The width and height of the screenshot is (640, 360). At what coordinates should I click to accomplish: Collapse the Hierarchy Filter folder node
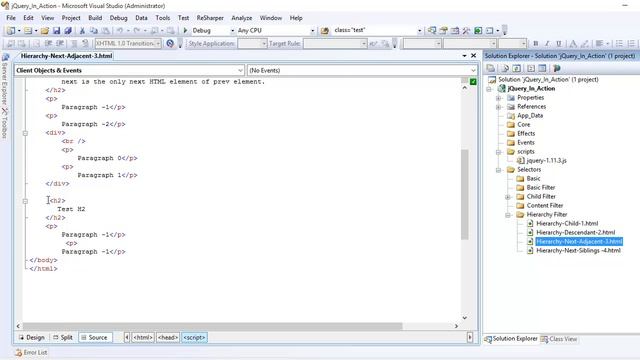pos(508,215)
